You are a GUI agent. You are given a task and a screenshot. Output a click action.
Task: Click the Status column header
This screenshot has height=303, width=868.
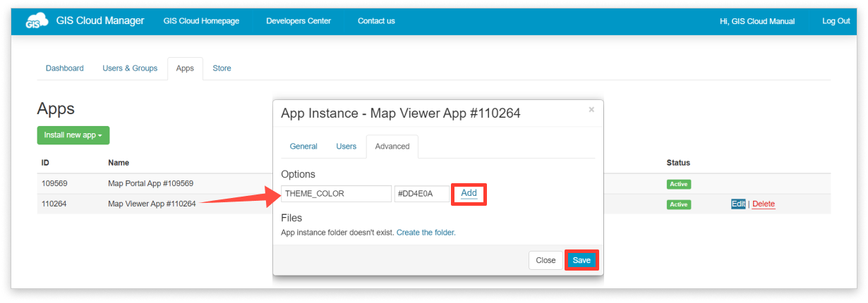point(678,163)
